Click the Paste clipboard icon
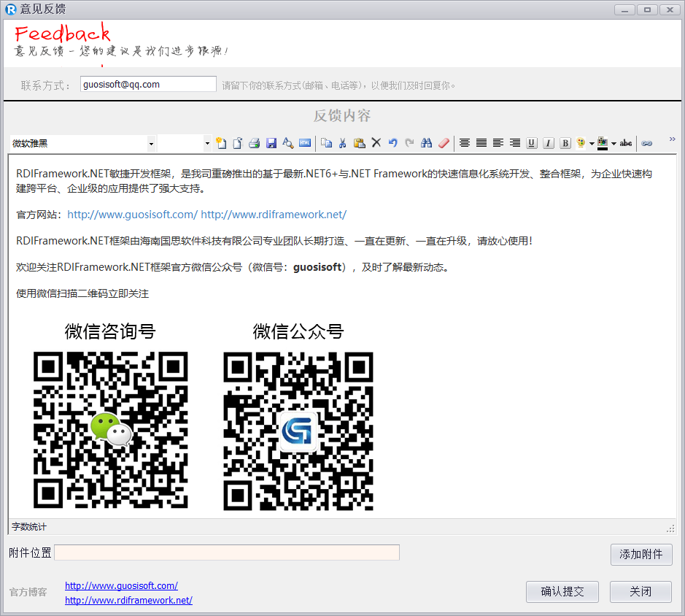Image resolution: width=685 pixels, height=616 pixels. [x=359, y=144]
